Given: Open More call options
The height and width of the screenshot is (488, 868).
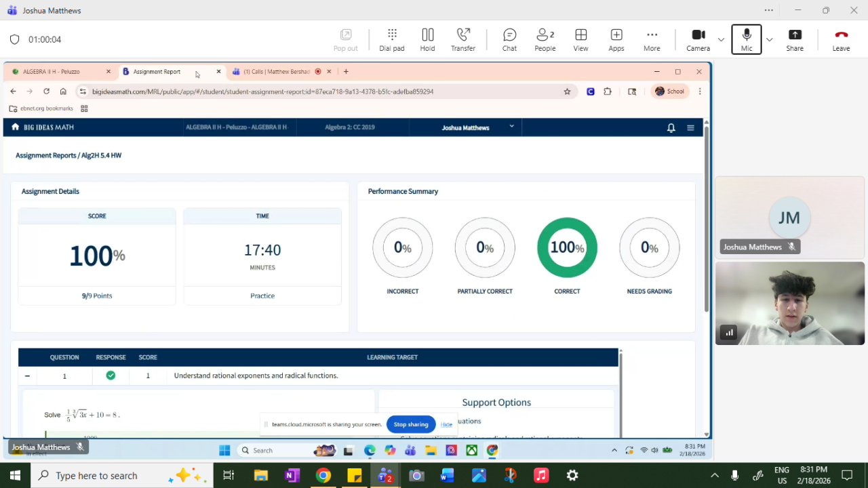Looking at the screenshot, I should (x=652, y=39).
